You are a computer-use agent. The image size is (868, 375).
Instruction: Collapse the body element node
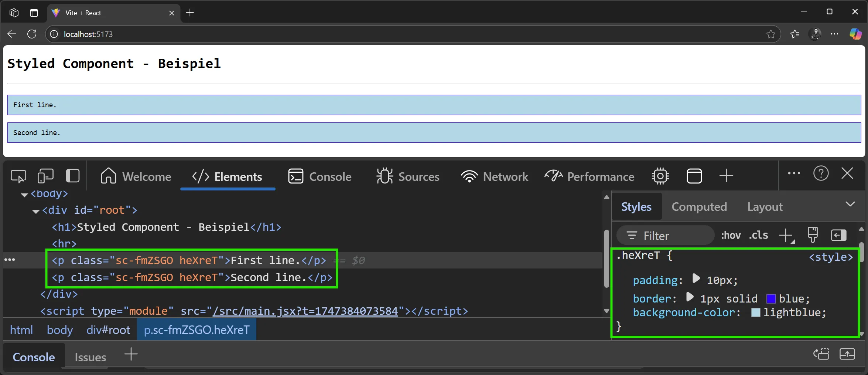(x=24, y=195)
